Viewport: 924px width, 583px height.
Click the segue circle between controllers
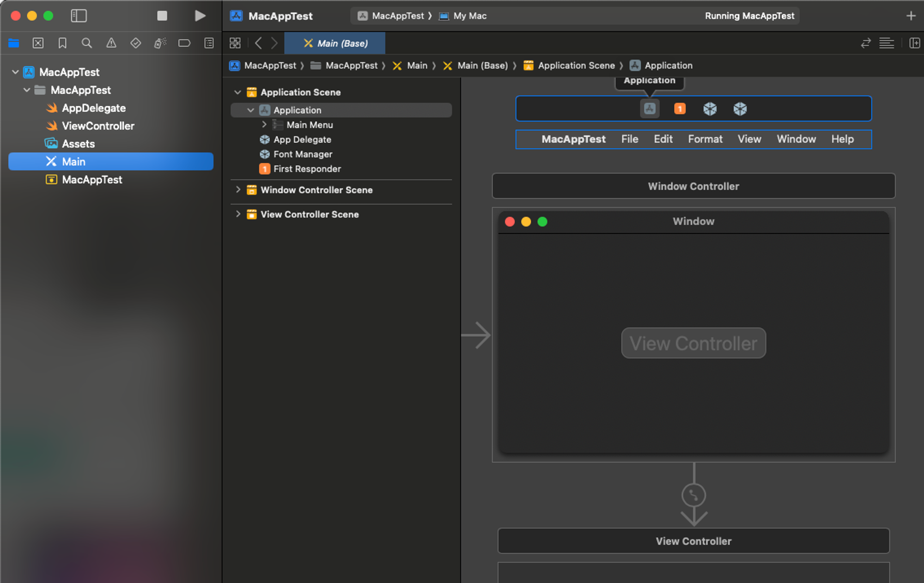[x=693, y=495]
